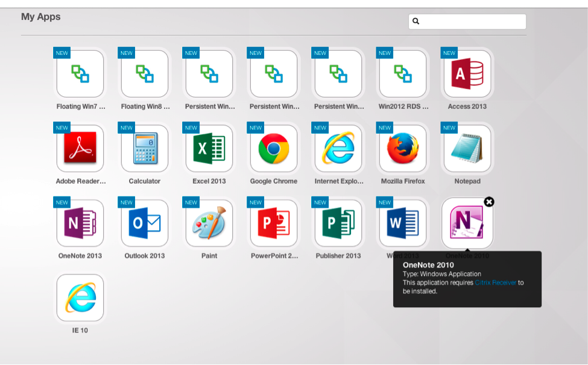Viewport: 588px width, 365px height.
Task: Click the "Paint" label text
Action: pyautogui.click(x=209, y=256)
